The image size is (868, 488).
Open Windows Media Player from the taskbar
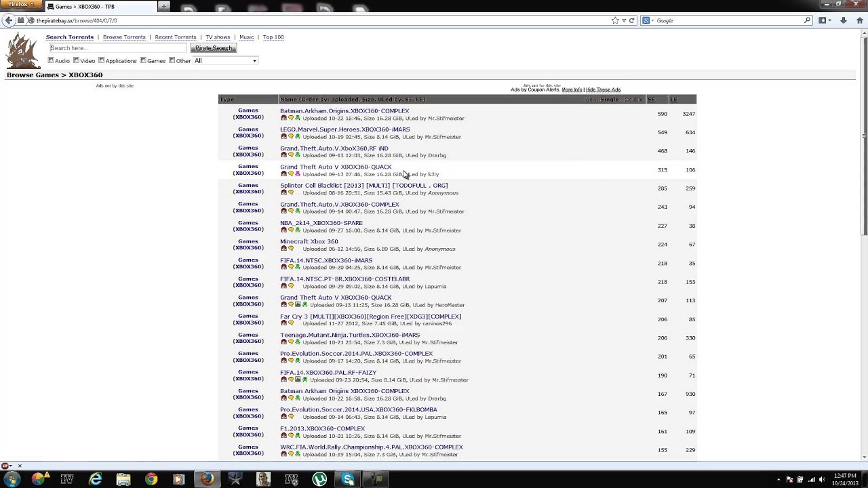[x=179, y=479]
